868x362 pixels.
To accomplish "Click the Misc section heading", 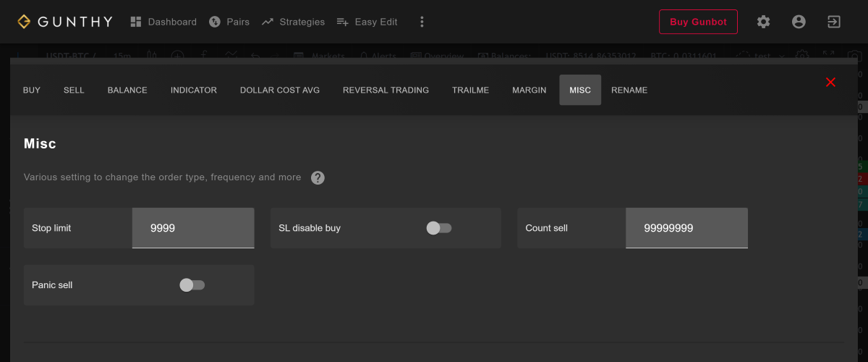I will [40, 143].
